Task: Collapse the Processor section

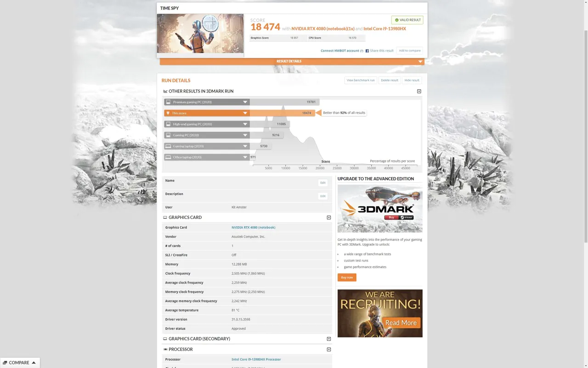Action: coord(329,350)
